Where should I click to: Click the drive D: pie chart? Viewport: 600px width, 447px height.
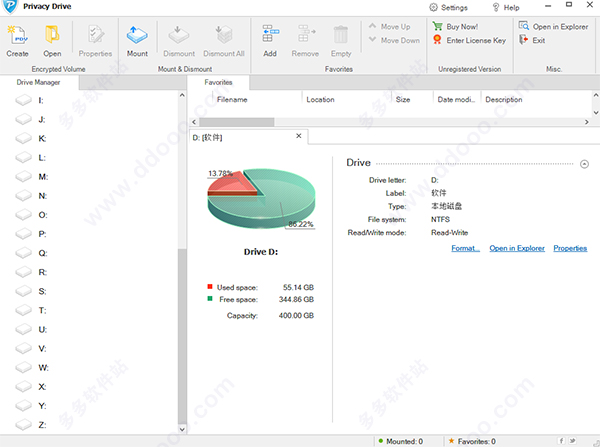point(261,199)
